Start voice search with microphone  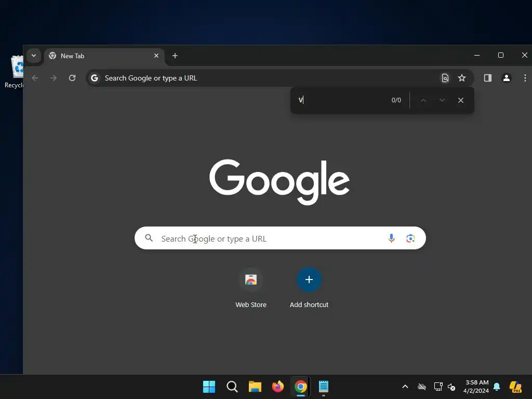point(391,238)
